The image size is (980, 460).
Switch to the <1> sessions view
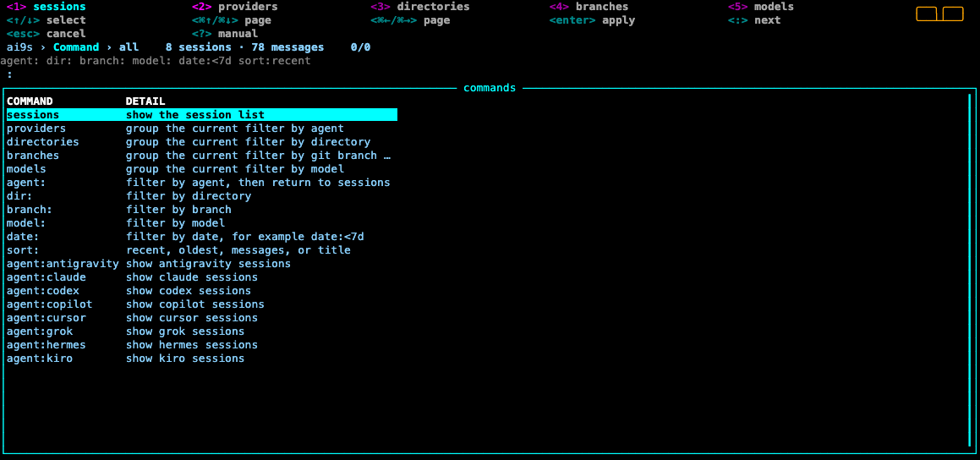pos(47,7)
